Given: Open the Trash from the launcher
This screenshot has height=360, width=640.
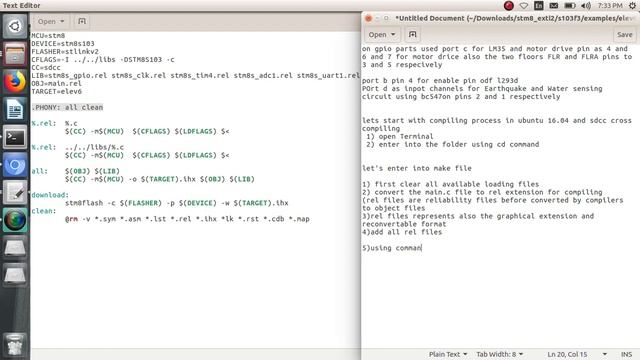Looking at the screenshot, I should point(15,345).
